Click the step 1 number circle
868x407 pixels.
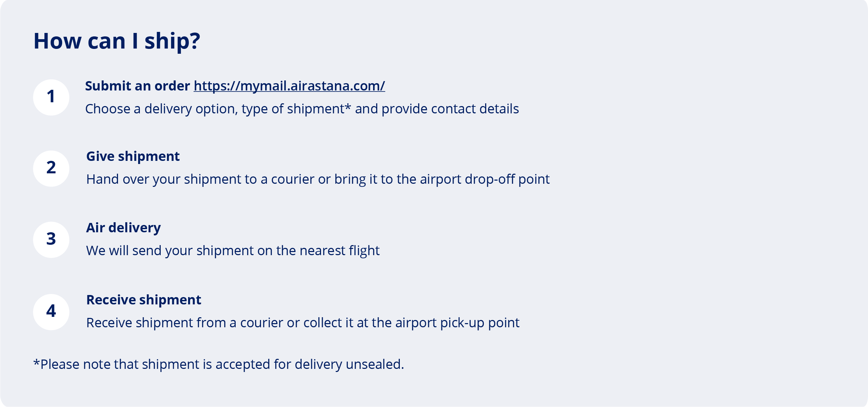click(x=51, y=97)
